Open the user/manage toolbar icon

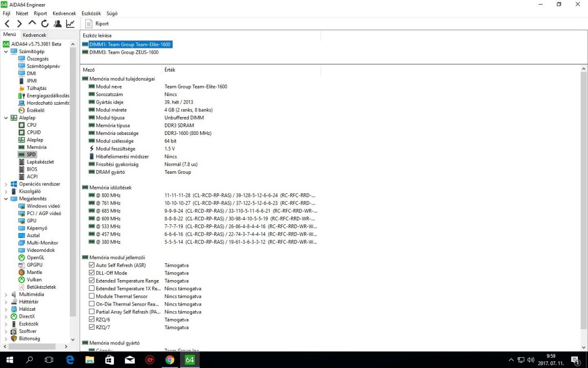point(57,24)
